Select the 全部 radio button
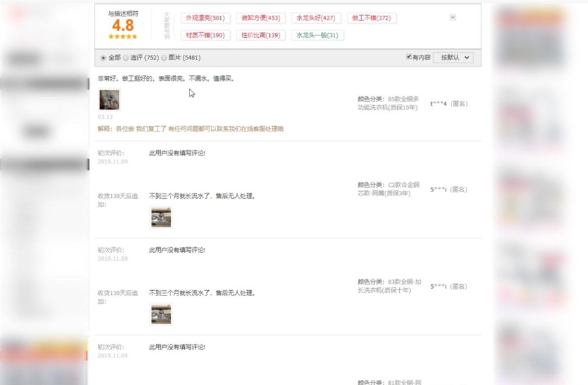This screenshot has width=588, height=385. [103, 58]
